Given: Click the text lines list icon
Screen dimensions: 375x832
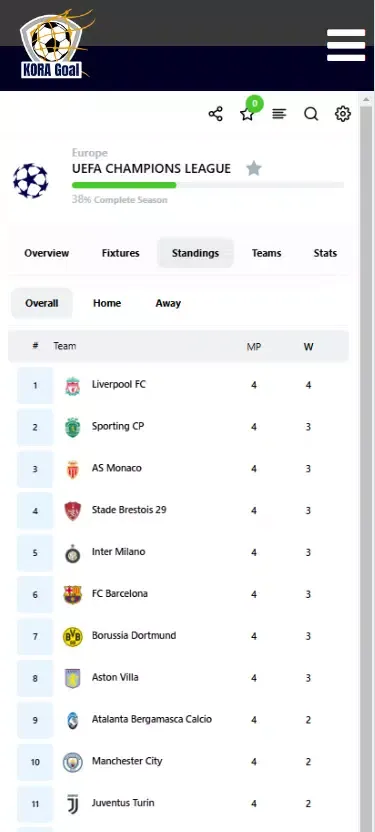Looking at the screenshot, I should [x=279, y=114].
